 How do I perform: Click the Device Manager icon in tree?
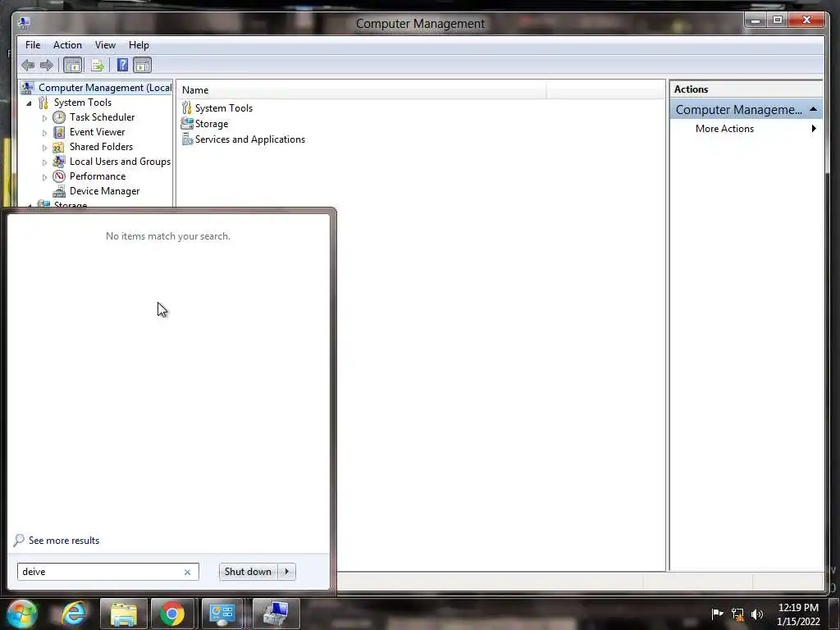coord(59,191)
